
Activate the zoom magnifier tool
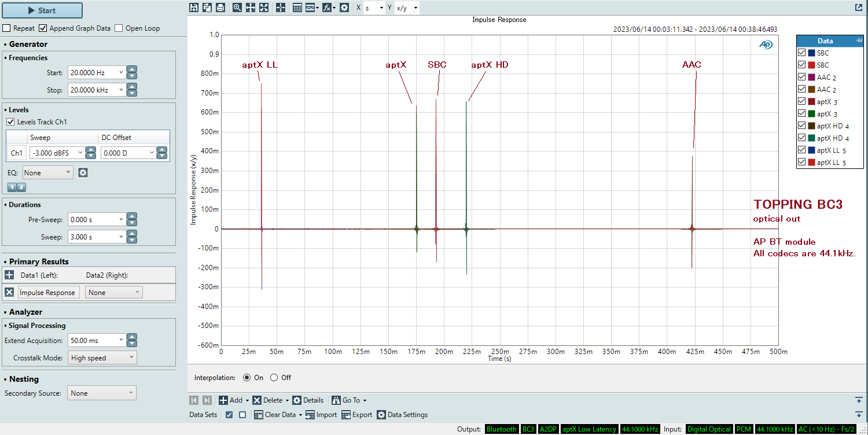(x=237, y=8)
